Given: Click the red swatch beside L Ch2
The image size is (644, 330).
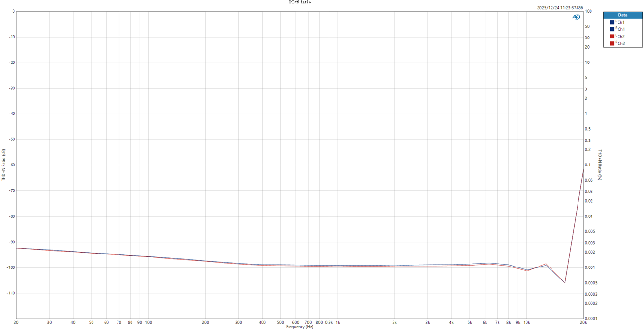Looking at the screenshot, I should [612, 36].
